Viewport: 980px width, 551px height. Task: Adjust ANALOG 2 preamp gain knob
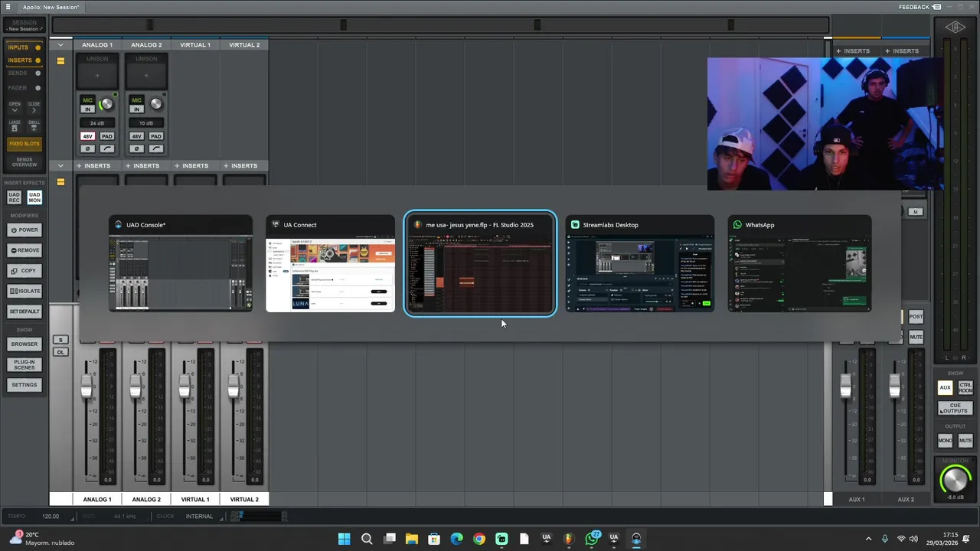[x=156, y=104]
